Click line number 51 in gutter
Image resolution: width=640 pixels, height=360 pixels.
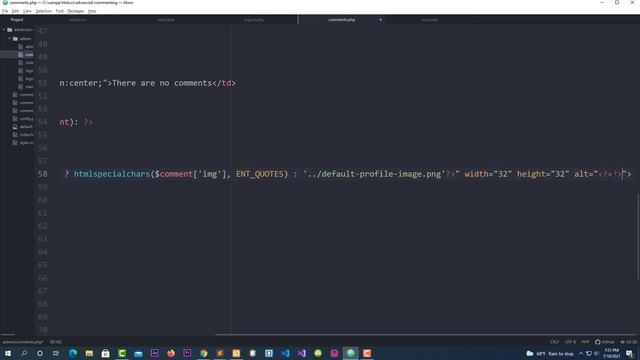click(42, 83)
